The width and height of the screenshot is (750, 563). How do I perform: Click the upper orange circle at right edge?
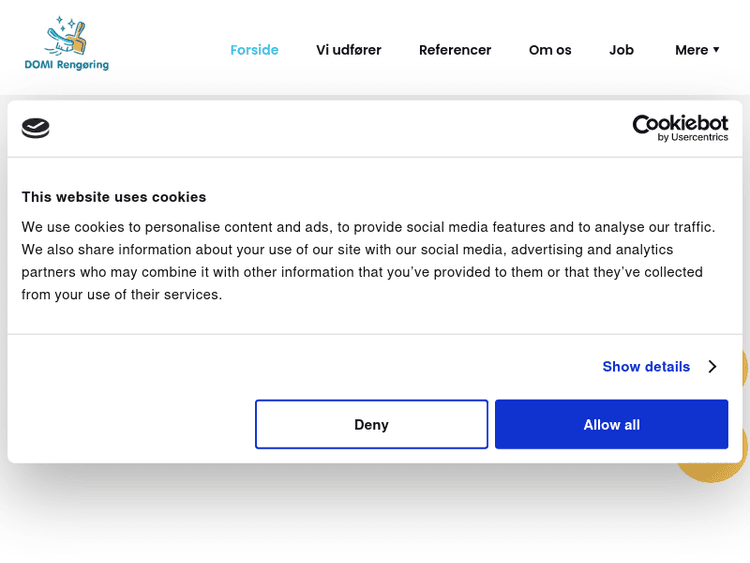point(742,368)
